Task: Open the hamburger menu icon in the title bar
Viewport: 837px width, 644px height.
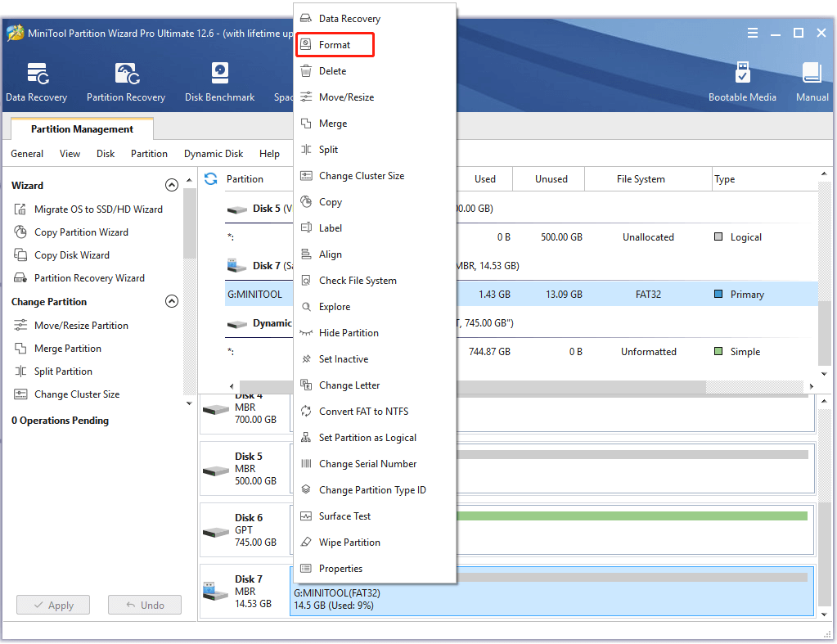Action: 753,33
